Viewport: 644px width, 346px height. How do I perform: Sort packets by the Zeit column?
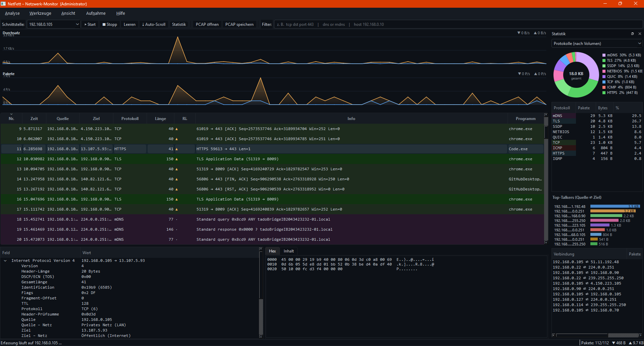34,119
